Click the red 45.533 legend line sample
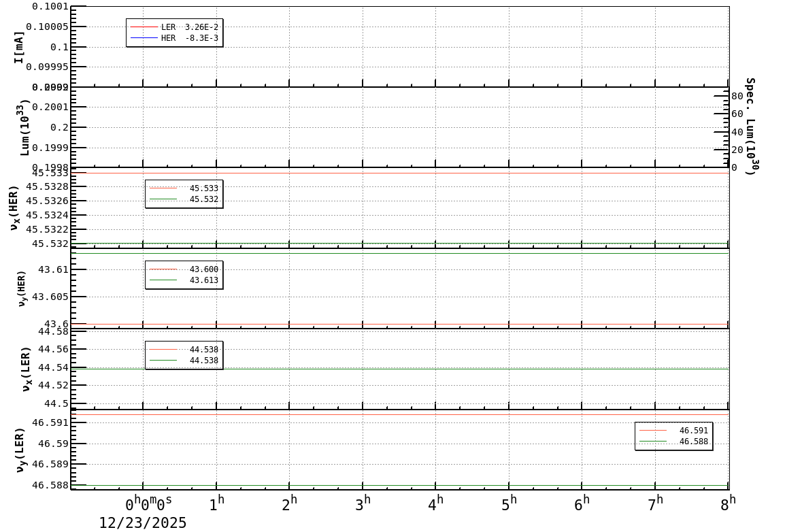Screen dimensions: 785x532 point(163,188)
